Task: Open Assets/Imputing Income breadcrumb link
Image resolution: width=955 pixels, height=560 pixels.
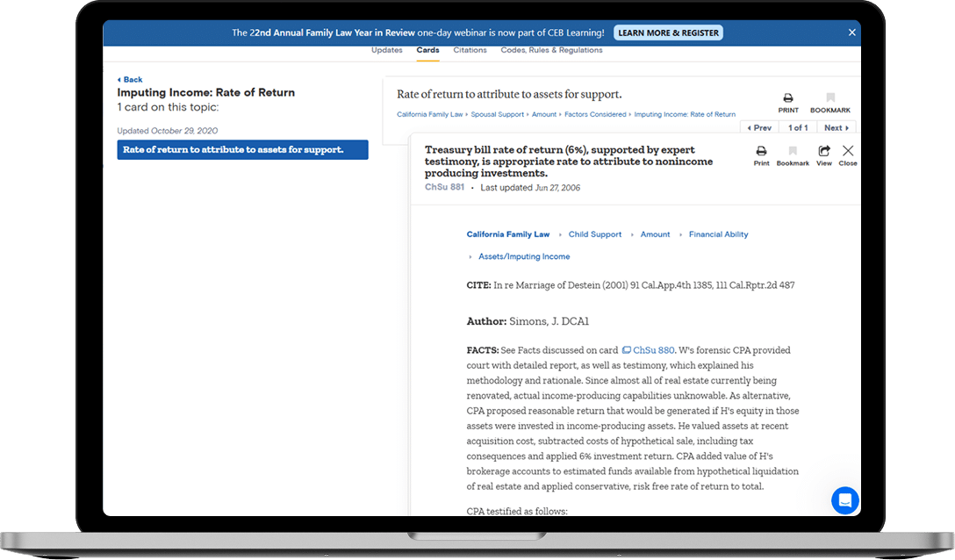Action: [524, 256]
